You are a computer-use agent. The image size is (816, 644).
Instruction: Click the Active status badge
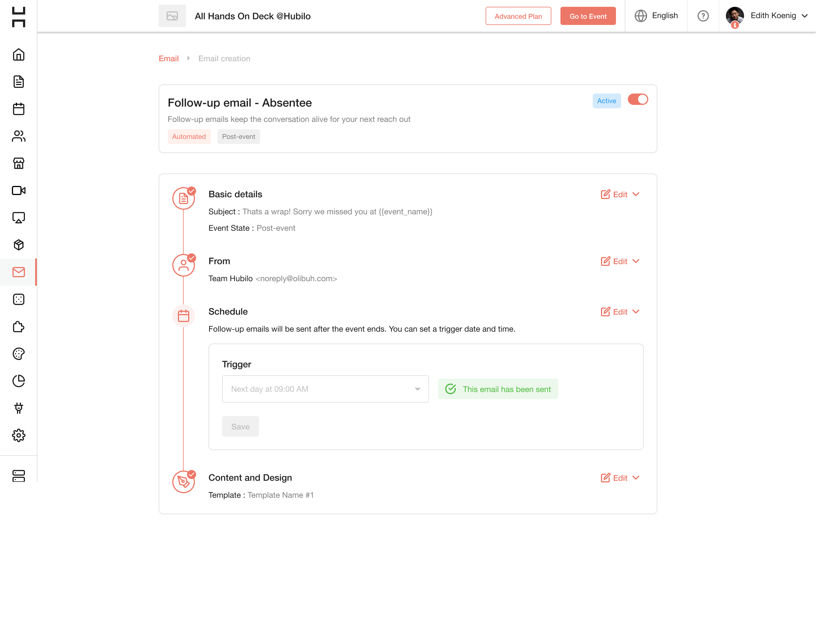(606, 101)
